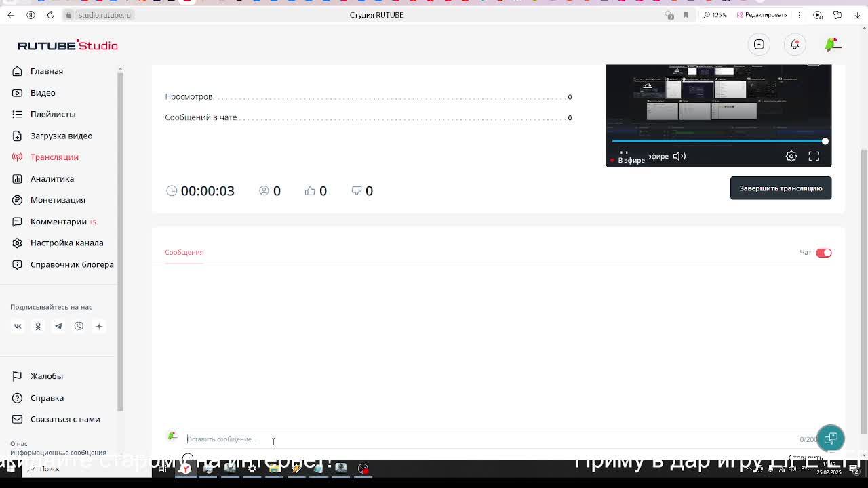The image size is (868, 488).
Task: Open Odnoklassniki social link icon
Action: click(38, 327)
